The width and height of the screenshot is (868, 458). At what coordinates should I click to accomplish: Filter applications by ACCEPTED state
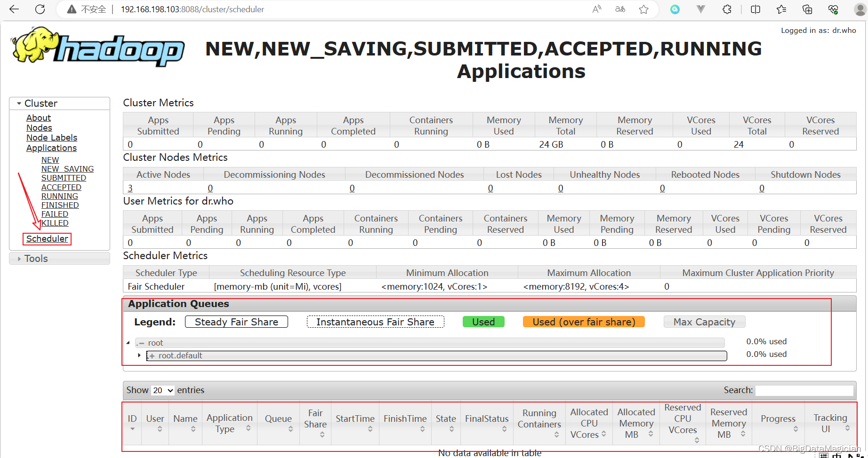tap(61, 187)
